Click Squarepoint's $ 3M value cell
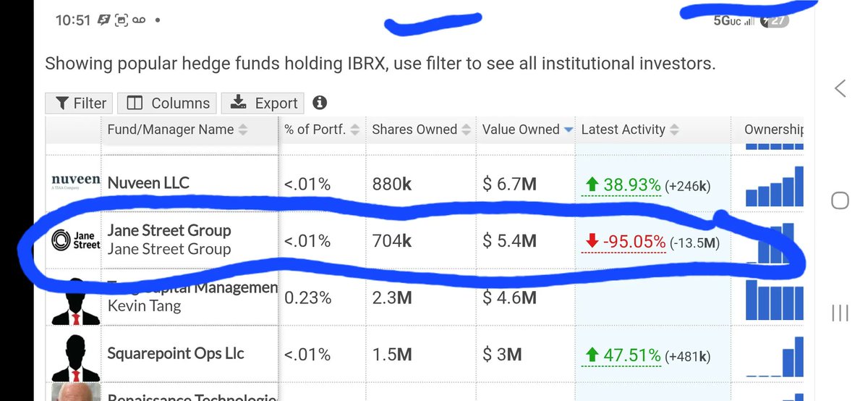The width and height of the screenshot is (868, 401). [503, 355]
